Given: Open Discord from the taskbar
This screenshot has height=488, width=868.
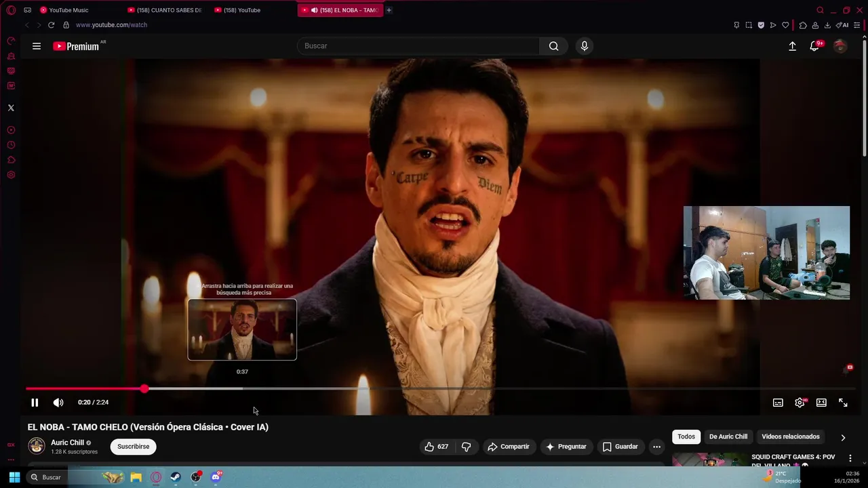Looking at the screenshot, I should tap(216, 477).
